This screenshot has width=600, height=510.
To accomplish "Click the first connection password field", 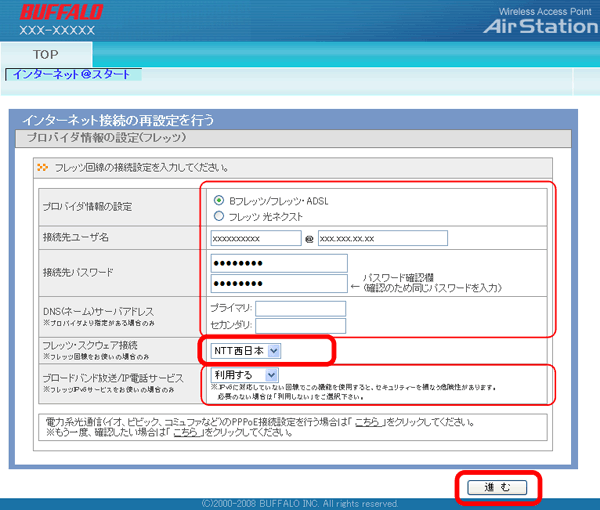I will pos(279,263).
